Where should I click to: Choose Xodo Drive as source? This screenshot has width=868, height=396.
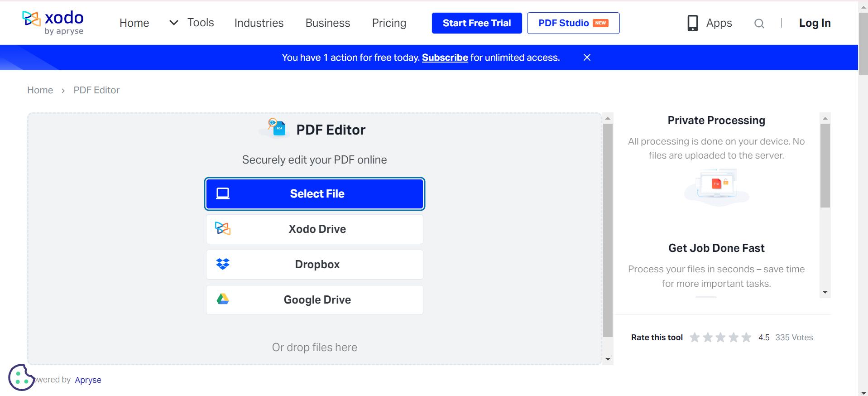[x=315, y=229]
